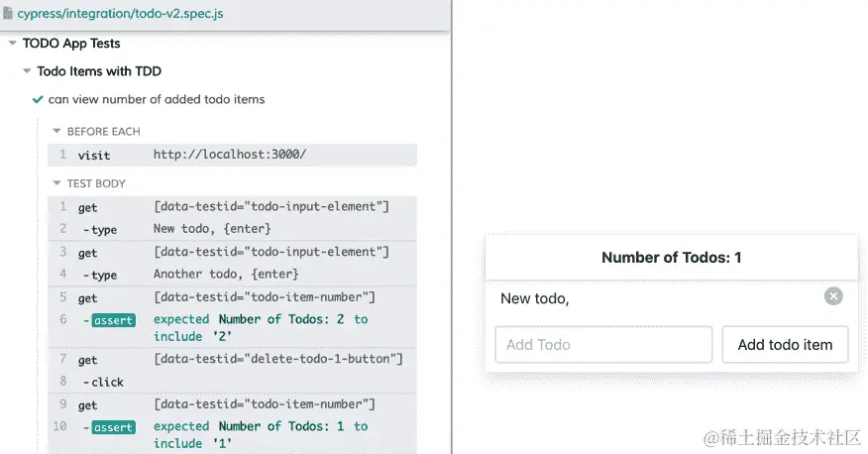
Task: Click the BEFORE EACH label
Action: click(x=103, y=131)
